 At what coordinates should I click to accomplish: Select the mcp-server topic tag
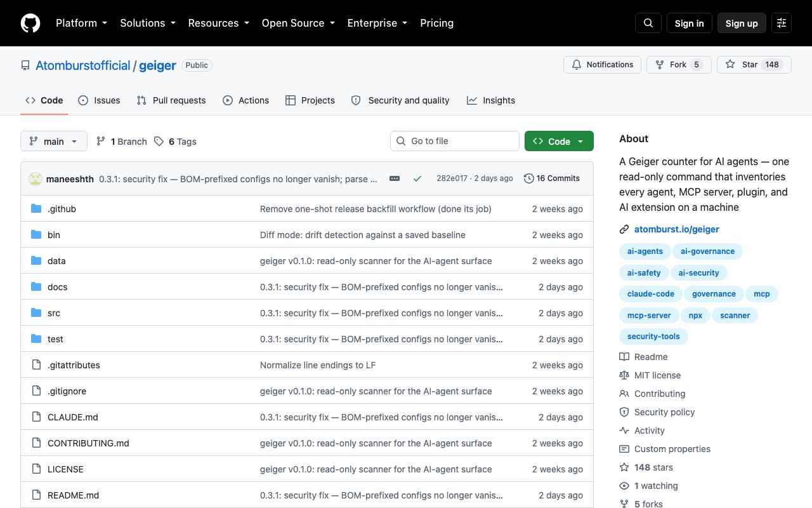[649, 315]
